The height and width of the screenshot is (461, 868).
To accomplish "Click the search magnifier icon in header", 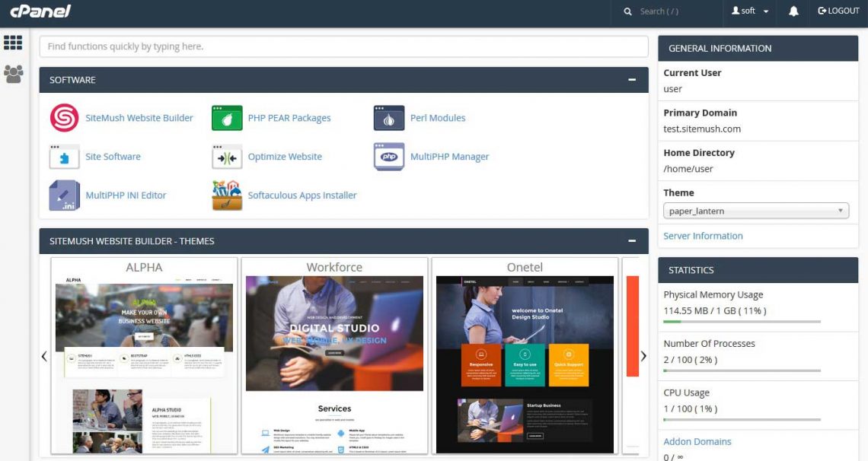I will 627,11.
